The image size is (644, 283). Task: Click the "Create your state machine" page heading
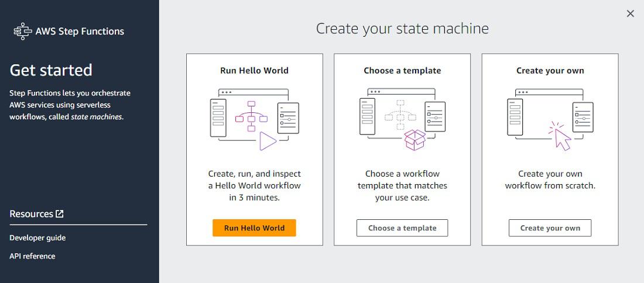(x=402, y=28)
